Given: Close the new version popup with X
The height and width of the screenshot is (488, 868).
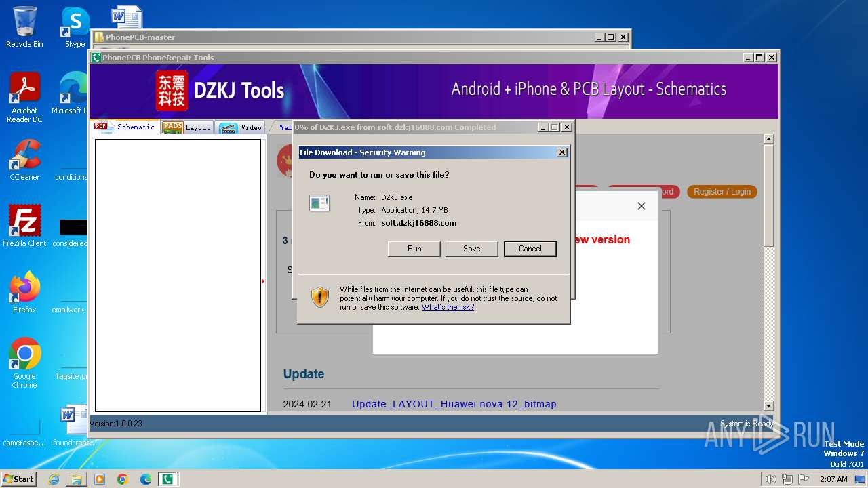Looking at the screenshot, I should coord(642,206).
